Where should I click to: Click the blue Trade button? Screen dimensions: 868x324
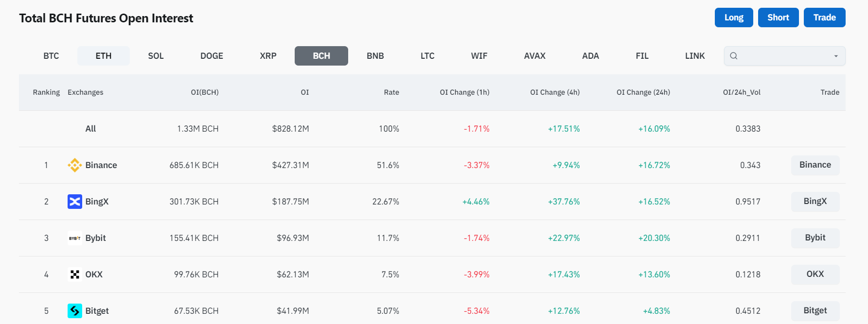[x=825, y=17]
